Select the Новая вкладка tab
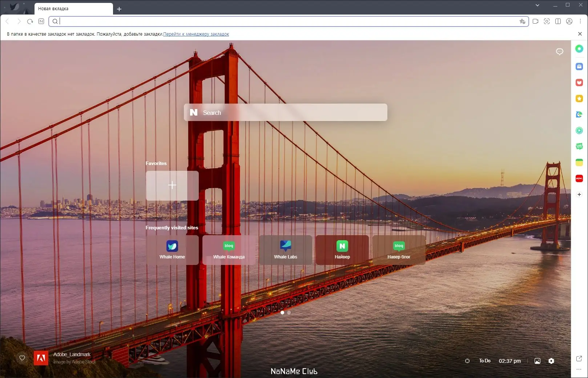Screen dimensions: 588x378 pos(73,9)
